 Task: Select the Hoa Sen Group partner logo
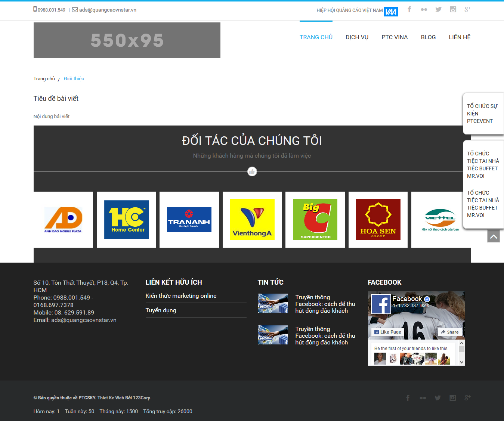(378, 220)
